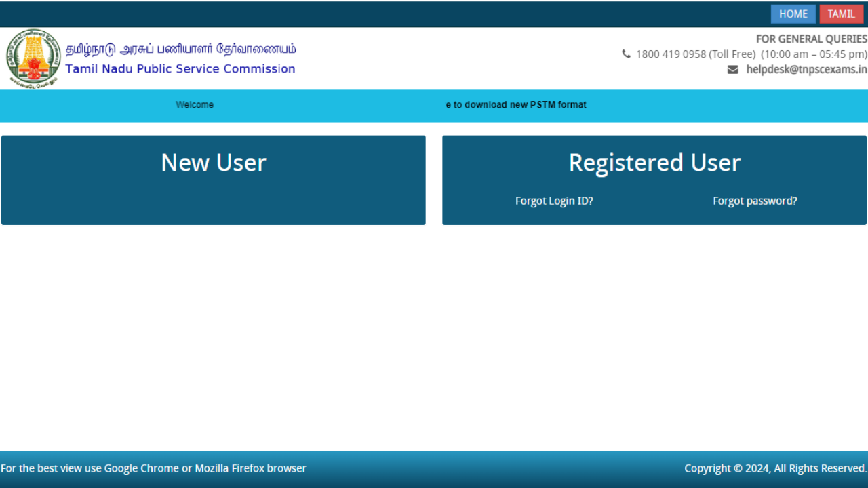Click the HOME button in top bar
Image resolution: width=868 pixels, height=488 pixels.
[x=793, y=14]
